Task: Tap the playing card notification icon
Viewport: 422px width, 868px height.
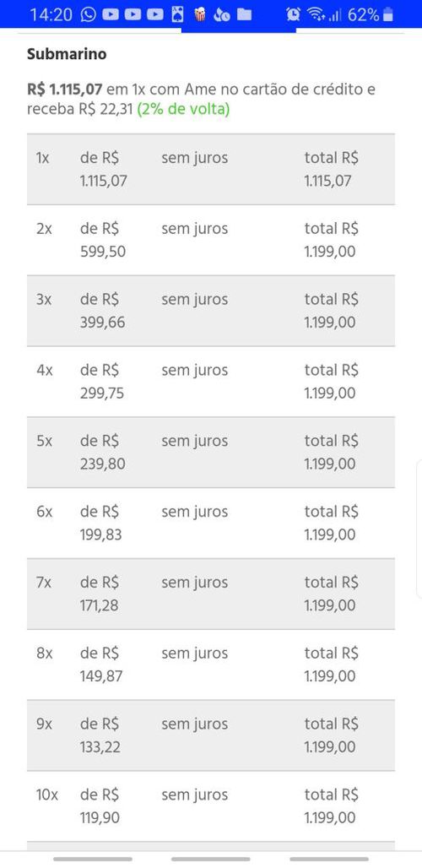Action: [x=177, y=14]
